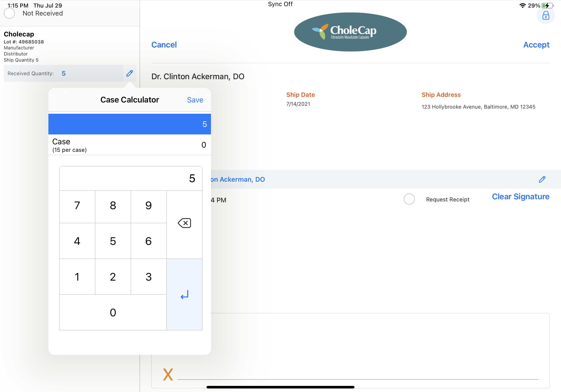Screen dimensions: 561x392
Task: Enable the Request Receipt option
Action: 409,199
